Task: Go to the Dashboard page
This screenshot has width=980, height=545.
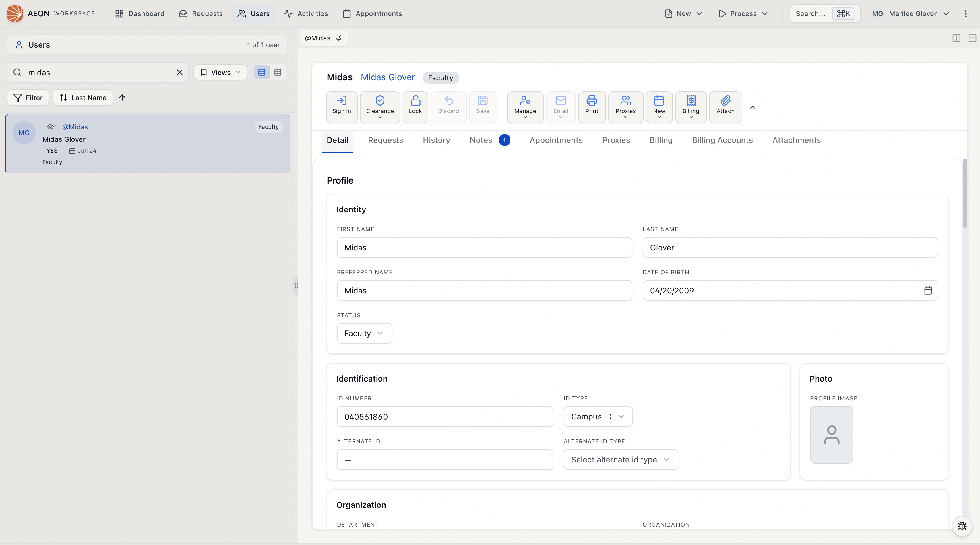Action: click(x=140, y=14)
